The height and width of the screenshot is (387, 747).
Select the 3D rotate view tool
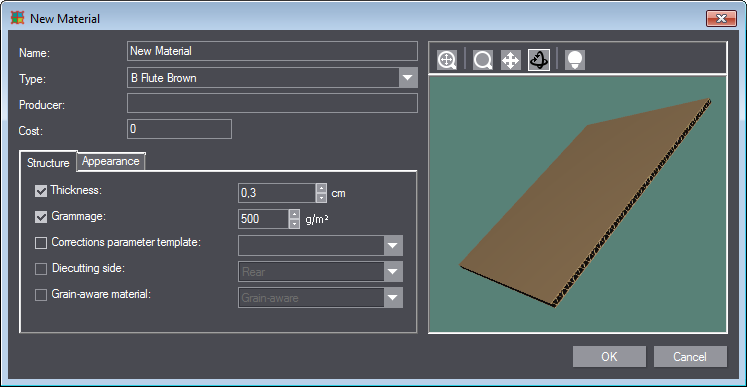(539, 60)
